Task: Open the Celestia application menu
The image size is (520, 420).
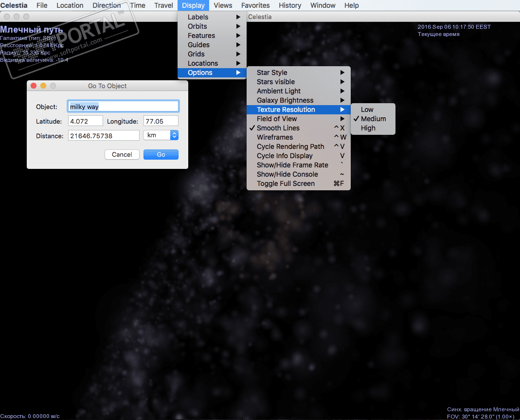Action: click(x=14, y=5)
